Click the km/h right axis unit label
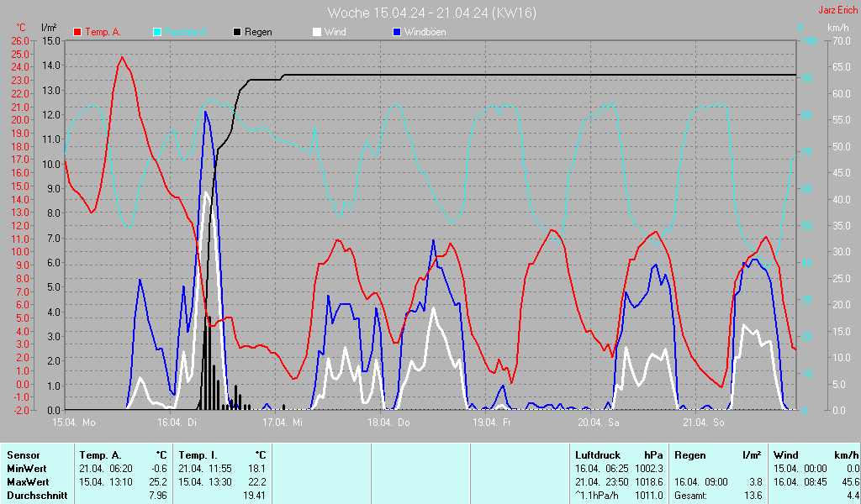Viewport: 861px width, 504px height. (x=838, y=28)
